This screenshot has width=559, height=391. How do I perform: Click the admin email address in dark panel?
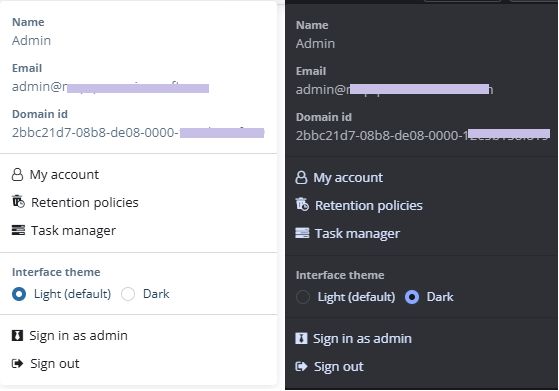pos(394,89)
